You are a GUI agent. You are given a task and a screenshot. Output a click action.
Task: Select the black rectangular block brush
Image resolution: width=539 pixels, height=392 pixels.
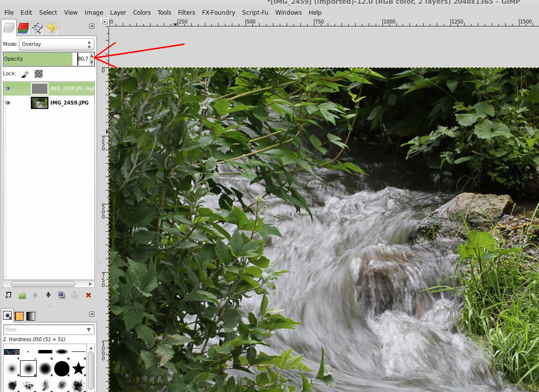click(45, 351)
